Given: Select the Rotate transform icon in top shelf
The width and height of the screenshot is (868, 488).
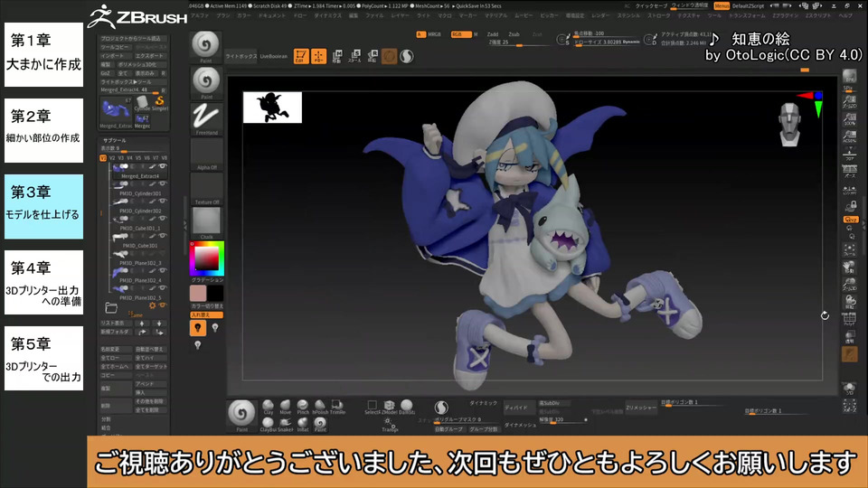Looking at the screenshot, I should [x=372, y=56].
